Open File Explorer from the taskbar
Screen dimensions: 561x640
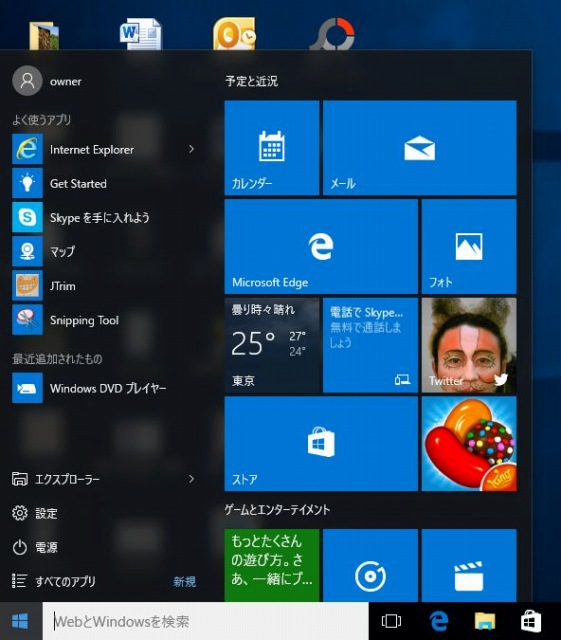pos(485,621)
